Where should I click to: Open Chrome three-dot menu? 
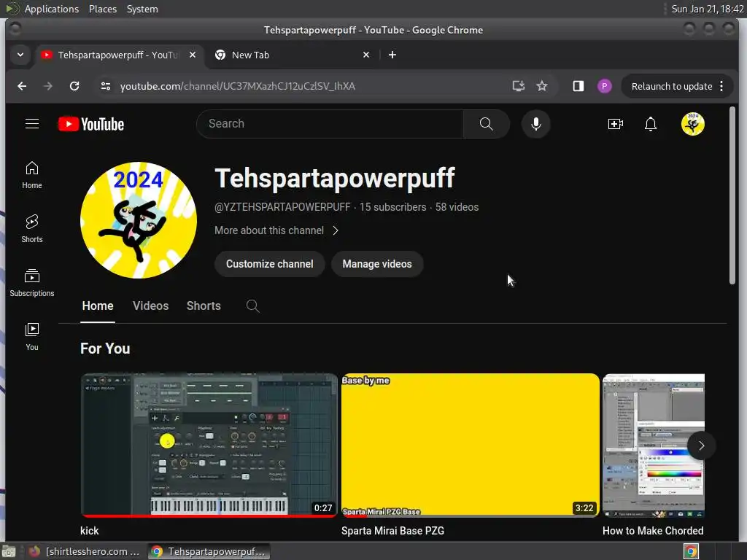point(721,86)
